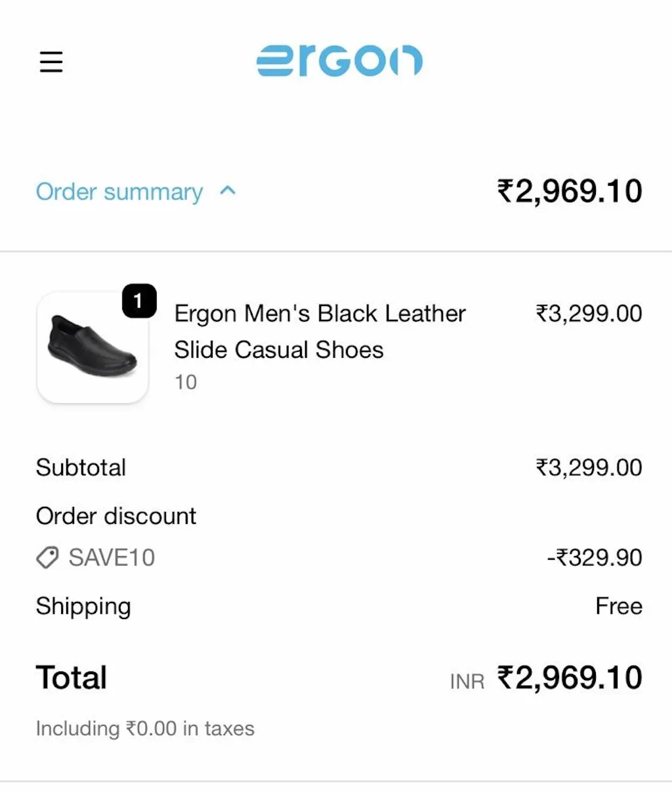Click the shoe size 10 label
This screenshot has width=672, height=793.
pyautogui.click(x=186, y=382)
